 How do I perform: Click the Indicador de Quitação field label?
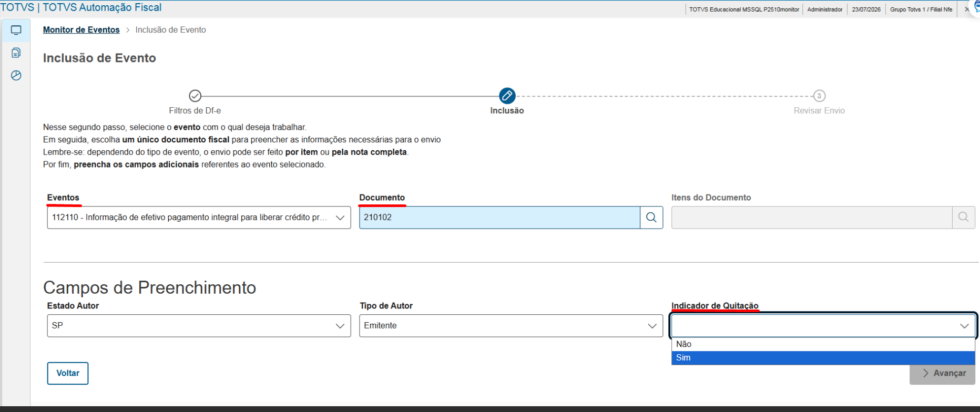pyautogui.click(x=715, y=306)
